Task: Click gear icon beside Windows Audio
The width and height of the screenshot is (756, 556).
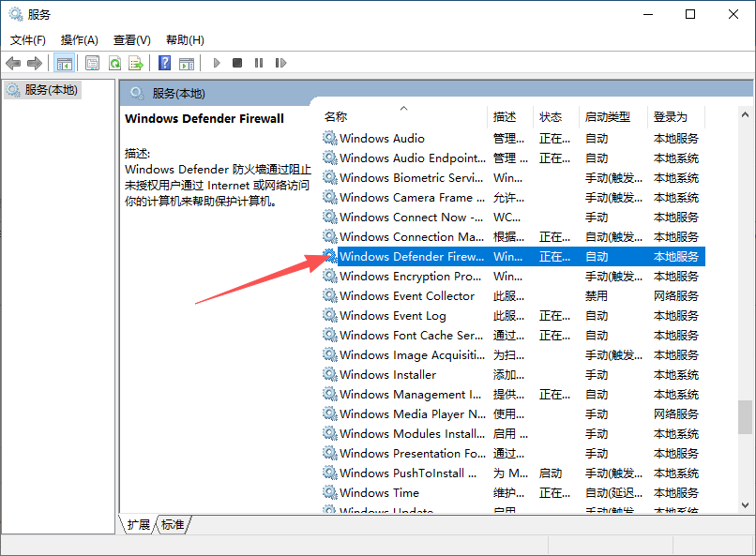Action: (x=330, y=138)
